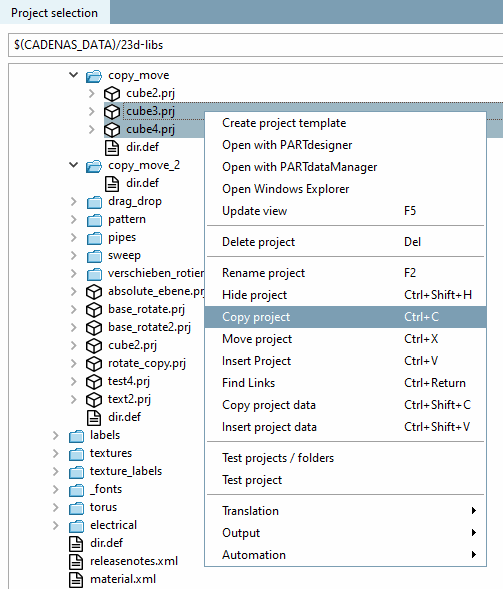Select test4.prj in the tree
503x589 pixels.
click(x=129, y=381)
